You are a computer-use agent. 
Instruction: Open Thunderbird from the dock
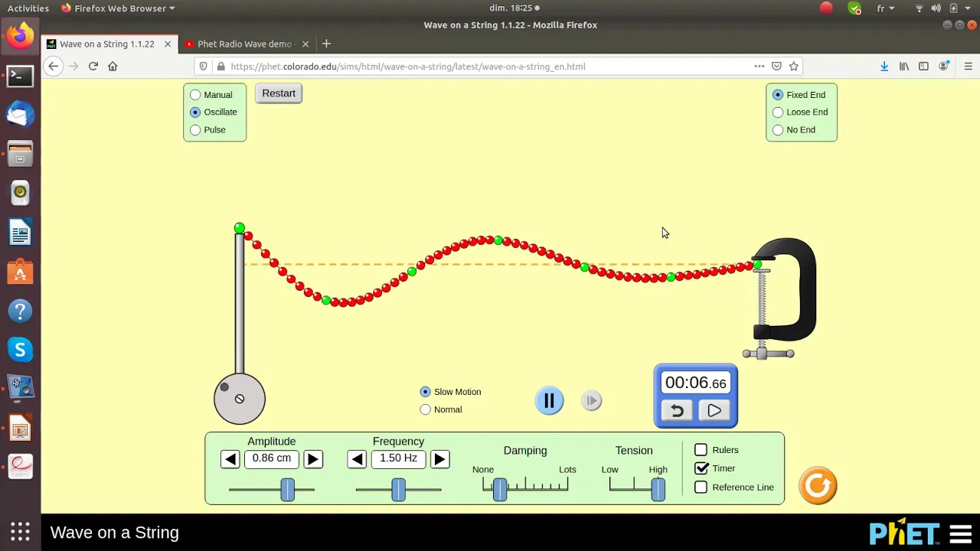[x=20, y=115]
